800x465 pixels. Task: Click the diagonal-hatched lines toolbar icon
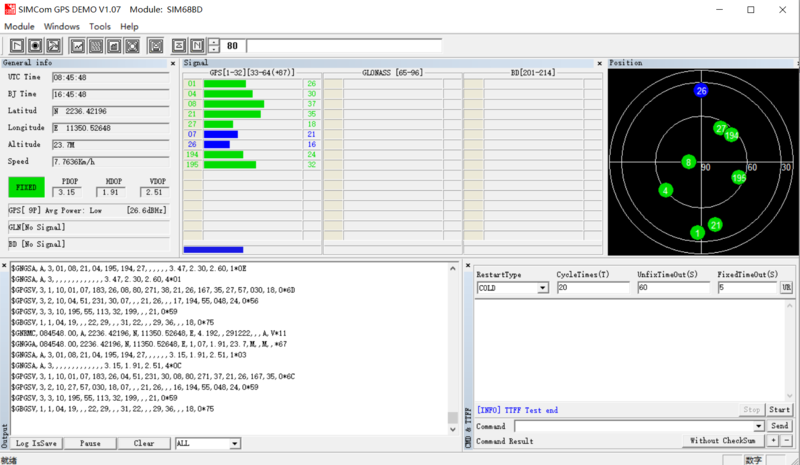96,46
